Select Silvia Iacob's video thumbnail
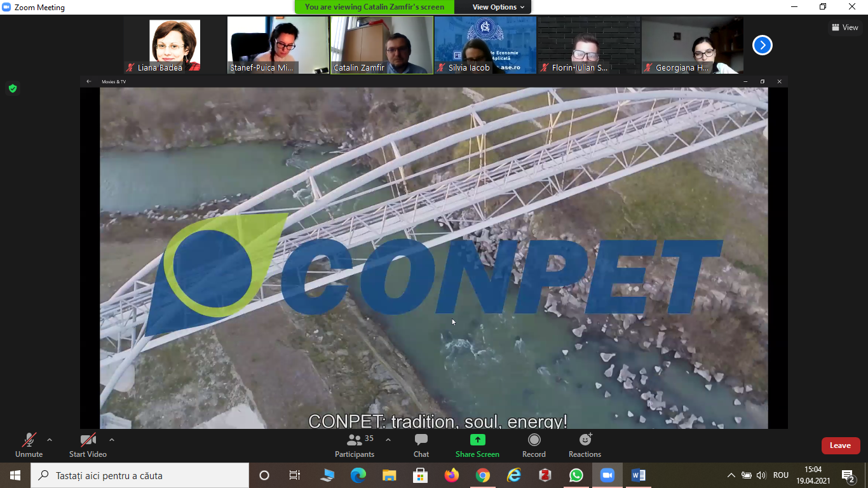This screenshot has height=488, width=868. point(485,45)
